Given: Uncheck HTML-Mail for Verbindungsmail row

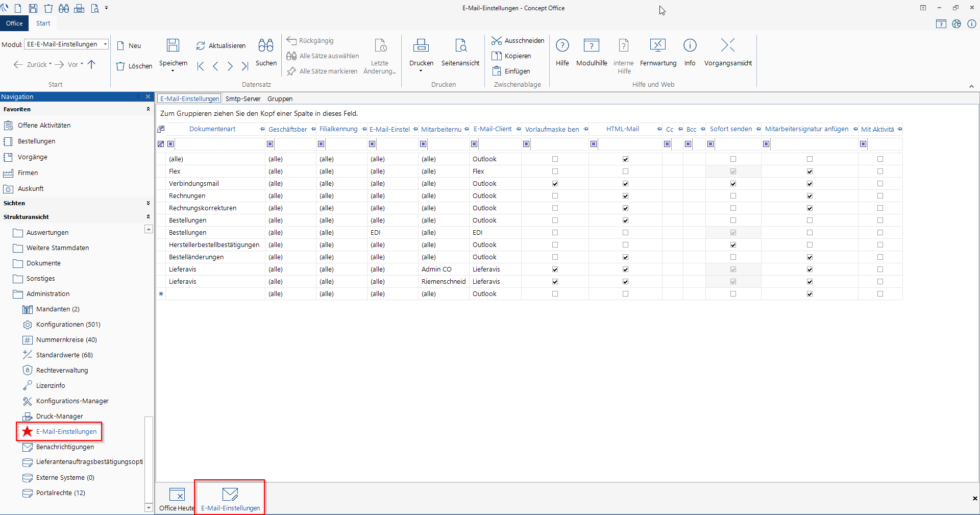Looking at the screenshot, I should [x=625, y=184].
